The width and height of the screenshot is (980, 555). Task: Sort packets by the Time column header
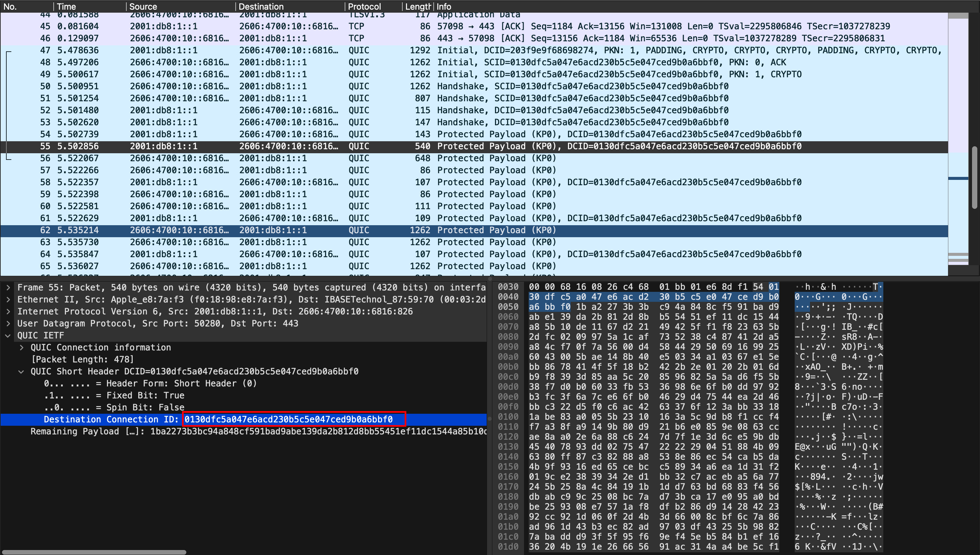[90, 6]
